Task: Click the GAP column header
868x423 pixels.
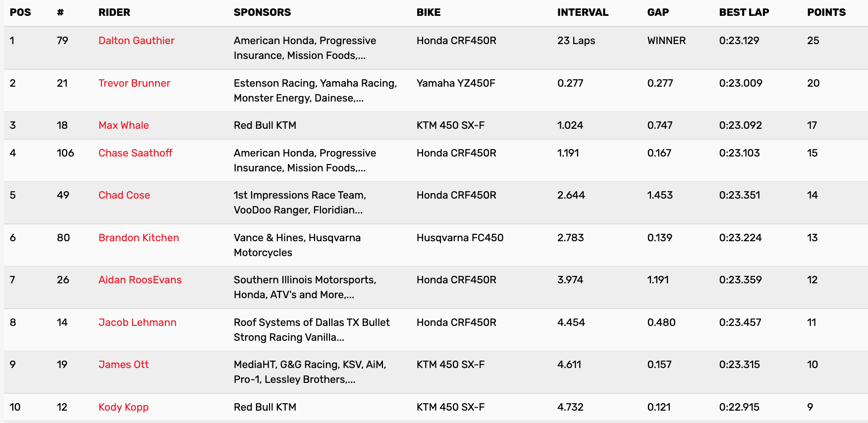Action: [x=658, y=12]
